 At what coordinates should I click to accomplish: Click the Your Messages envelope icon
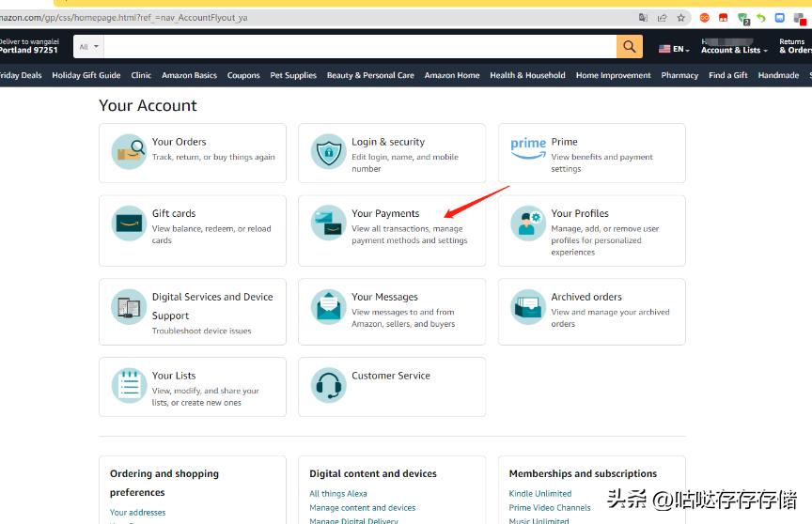[x=328, y=307]
